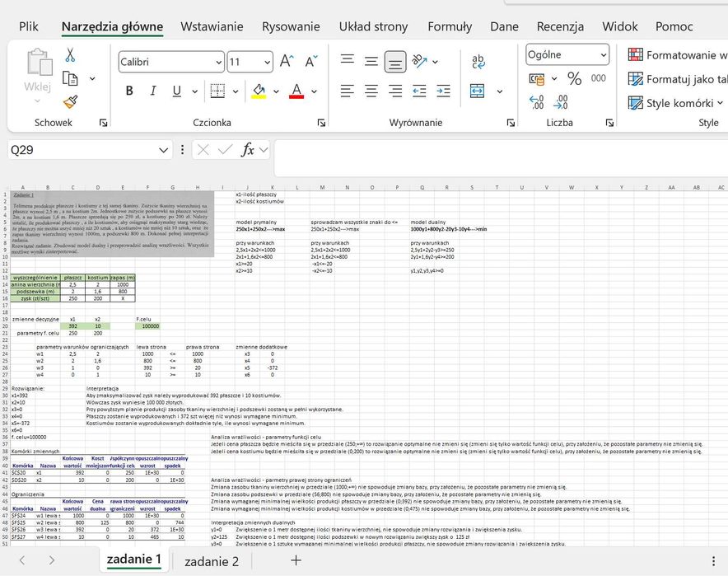Click Formatuj jako tabelę icon
This screenshot has height=576, width=728.
[x=636, y=79]
